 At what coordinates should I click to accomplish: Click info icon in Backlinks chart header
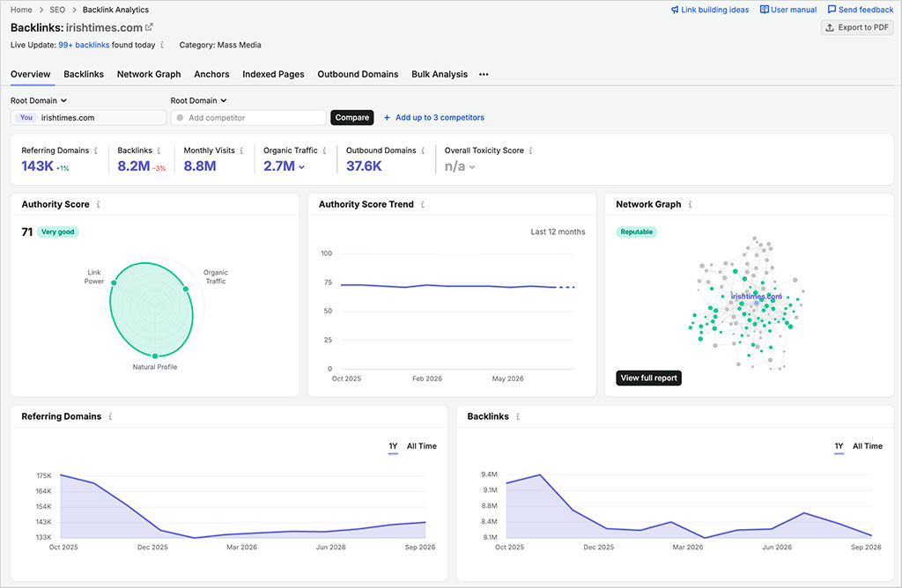point(518,416)
